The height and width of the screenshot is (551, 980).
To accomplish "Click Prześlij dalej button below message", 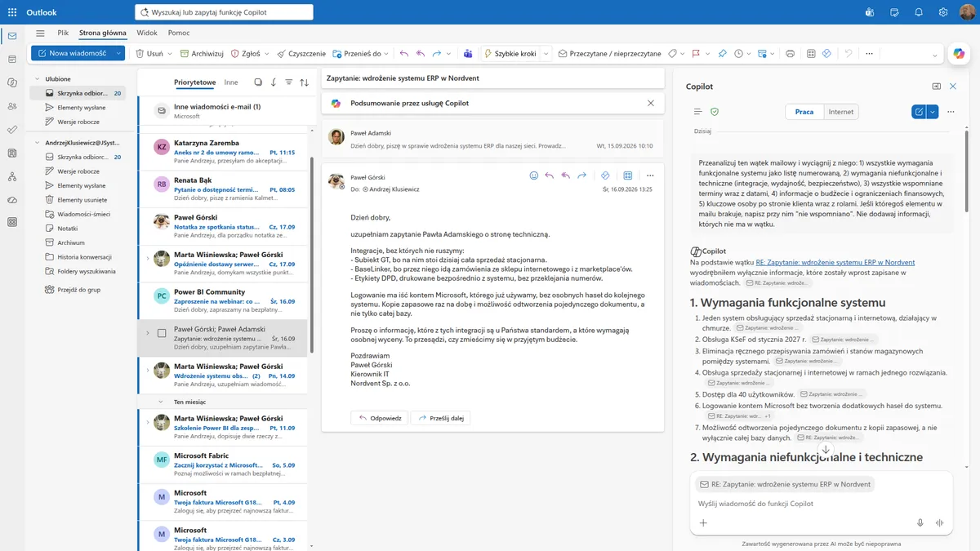I will (x=440, y=417).
